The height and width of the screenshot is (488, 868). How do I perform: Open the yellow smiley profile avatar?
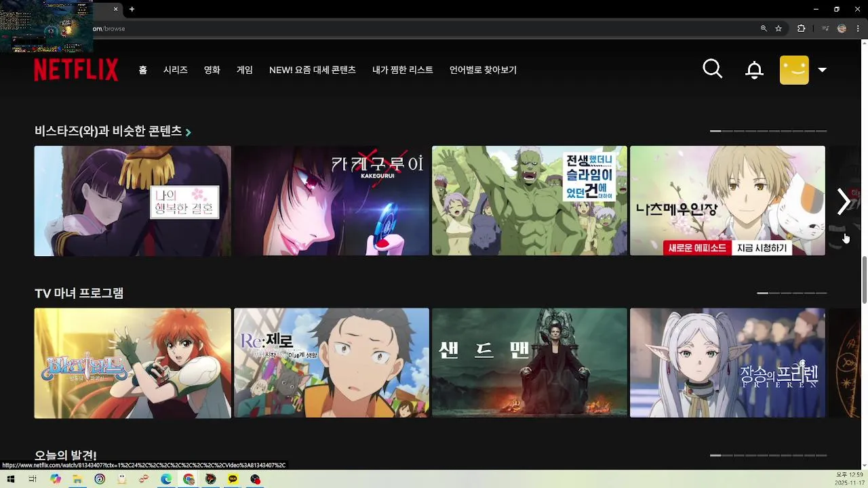[x=794, y=70]
